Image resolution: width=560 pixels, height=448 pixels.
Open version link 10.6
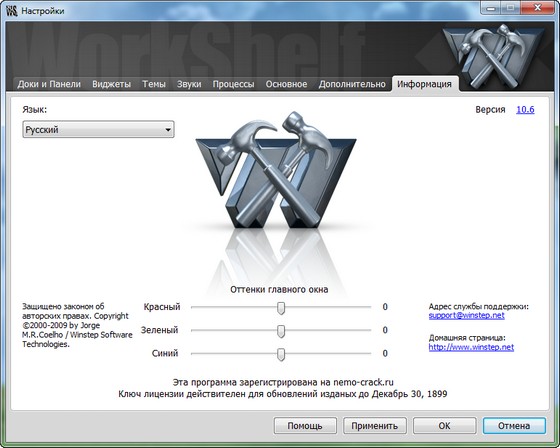pos(525,109)
